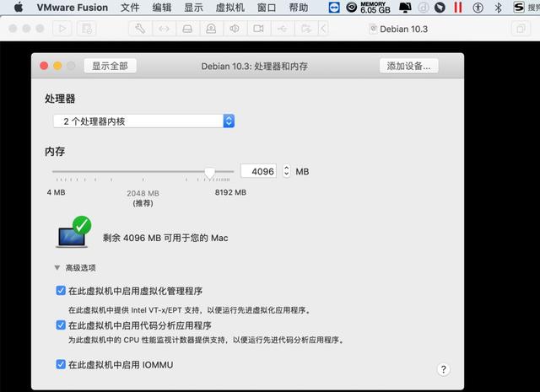Open the VMware Fusion menu
The image size is (540, 392).
(73, 8)
